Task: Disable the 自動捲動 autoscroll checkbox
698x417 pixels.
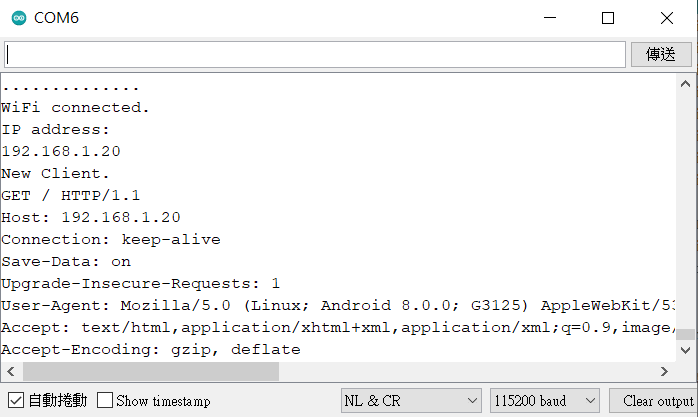Action: coord(16,401)
